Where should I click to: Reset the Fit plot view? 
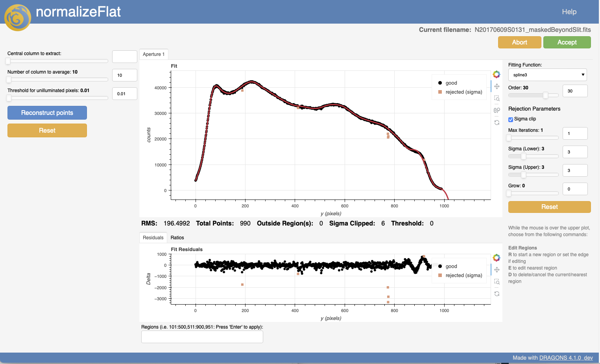pos(497,123)
